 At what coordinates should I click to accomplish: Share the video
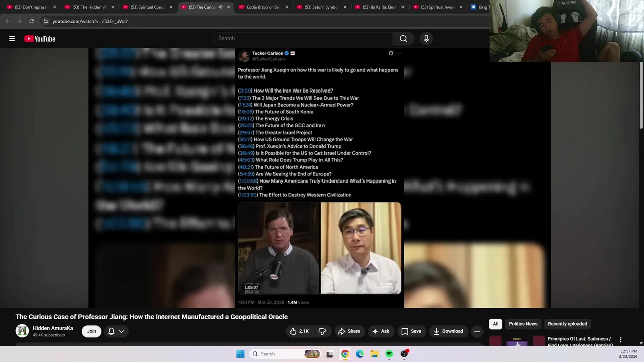349,331
